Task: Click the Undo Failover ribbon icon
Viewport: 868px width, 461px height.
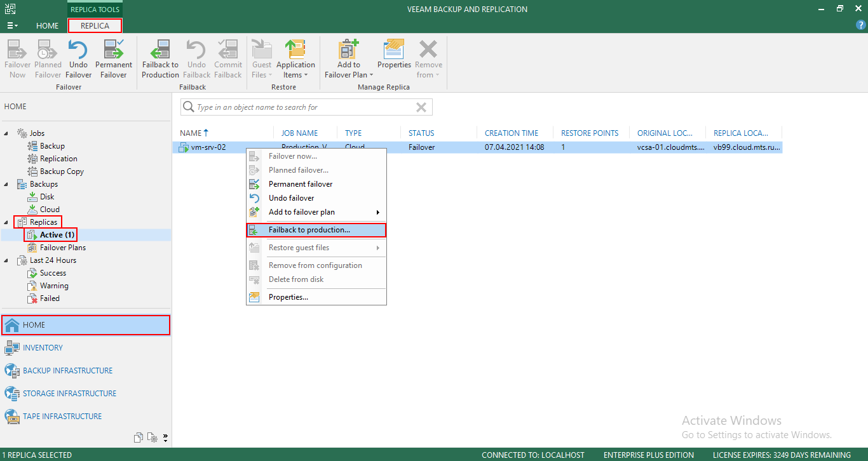Action: [x=78, y=51]
